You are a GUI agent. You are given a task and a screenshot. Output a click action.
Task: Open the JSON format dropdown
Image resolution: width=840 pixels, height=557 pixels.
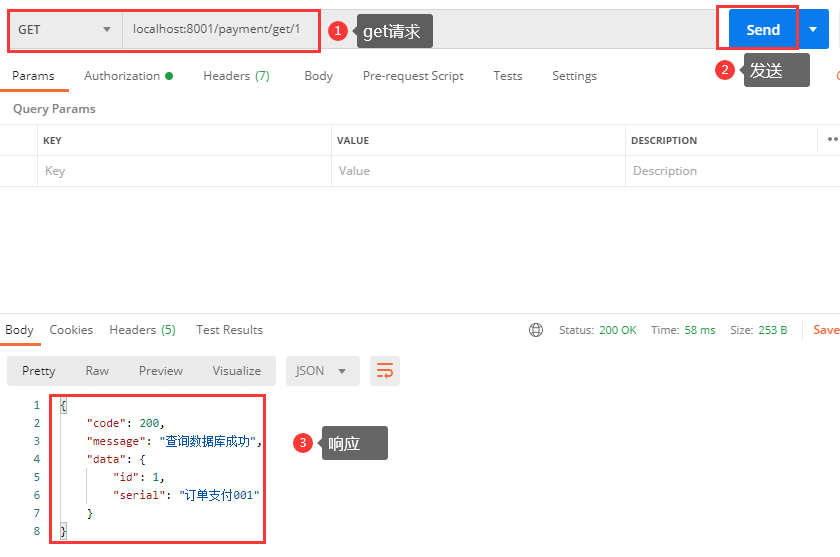(x=322, y=371)
